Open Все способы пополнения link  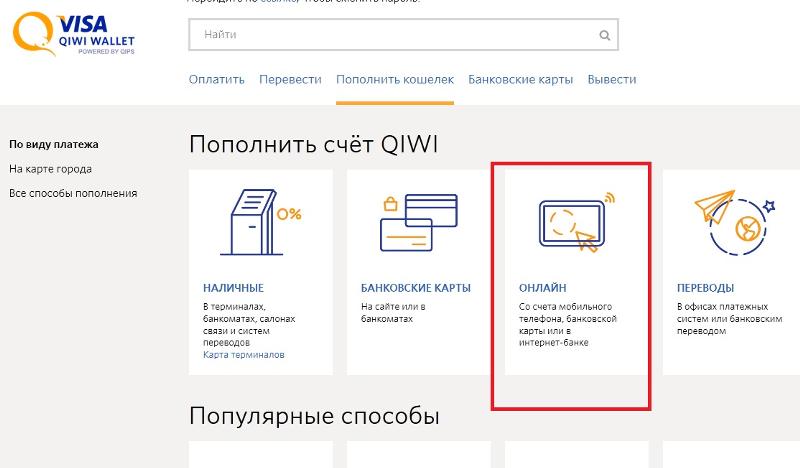pos(73,193)
